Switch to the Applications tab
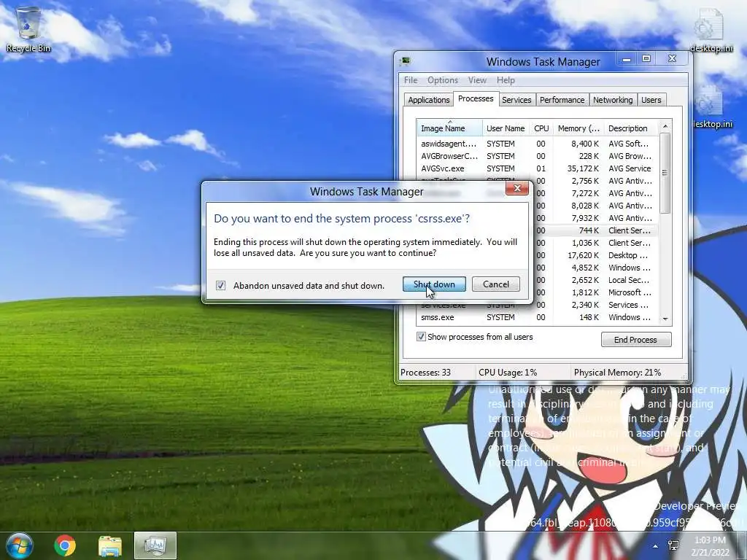 pos(429,99)
